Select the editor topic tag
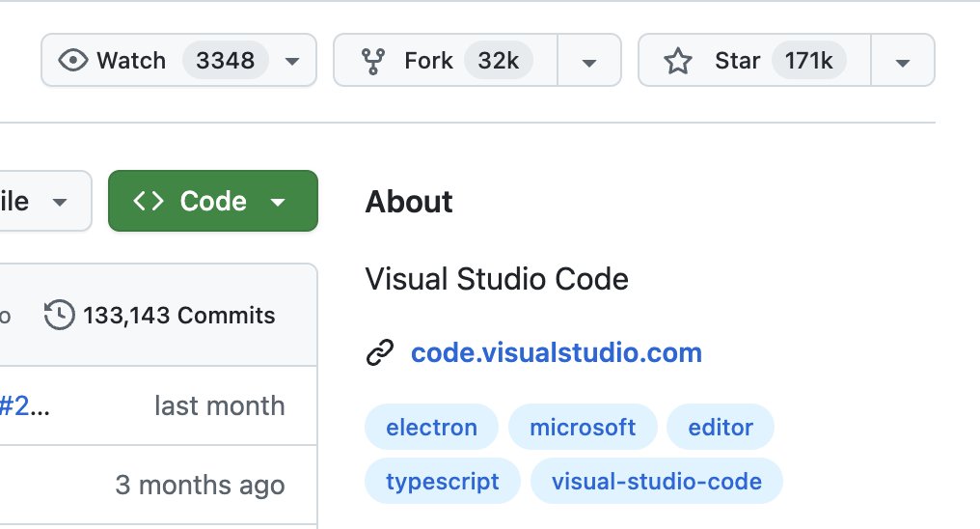Screen dimensions: 980x529 (x=721, y=427)
